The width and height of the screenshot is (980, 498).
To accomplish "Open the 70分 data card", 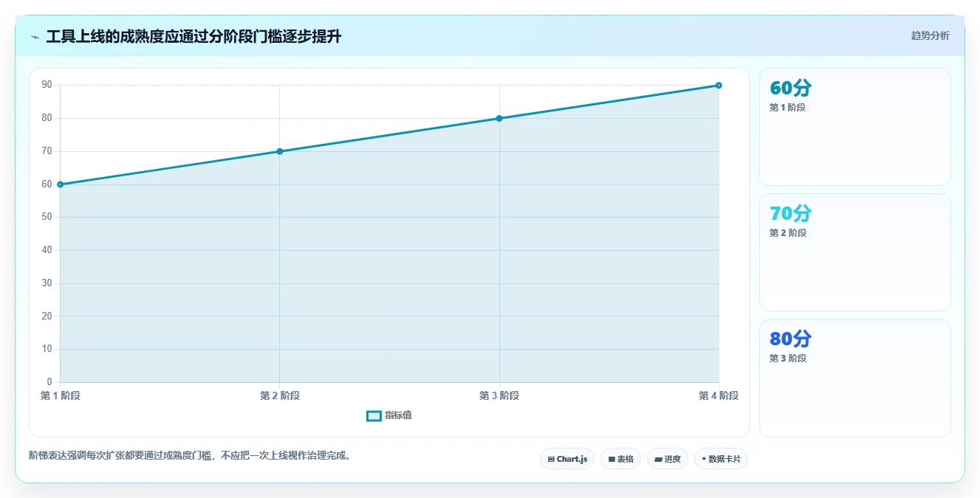I will click(x=855, y=252).
